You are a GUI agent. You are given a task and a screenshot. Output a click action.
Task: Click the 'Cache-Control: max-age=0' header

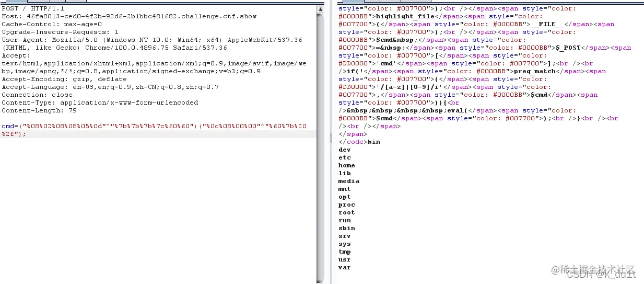pos(52,24)
